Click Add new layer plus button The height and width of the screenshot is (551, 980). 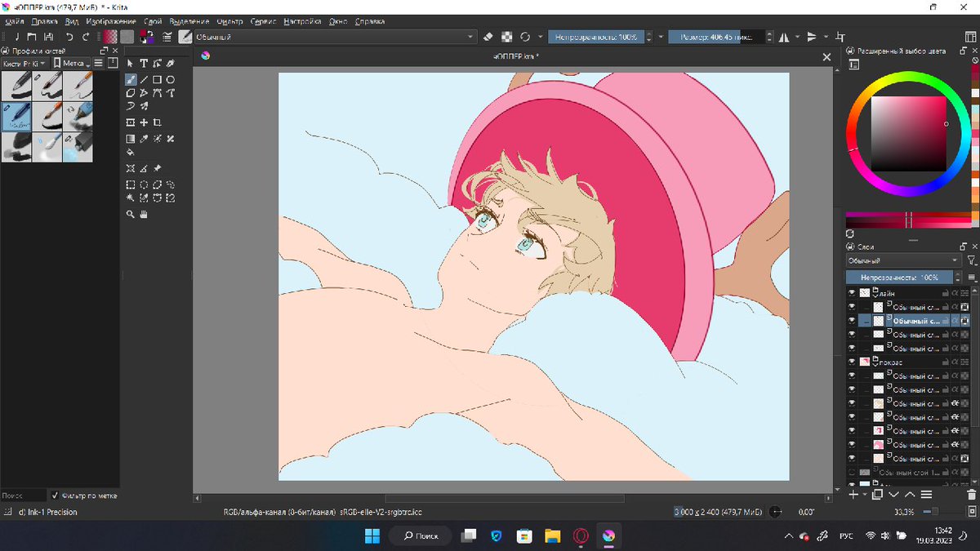coord(853,494)
